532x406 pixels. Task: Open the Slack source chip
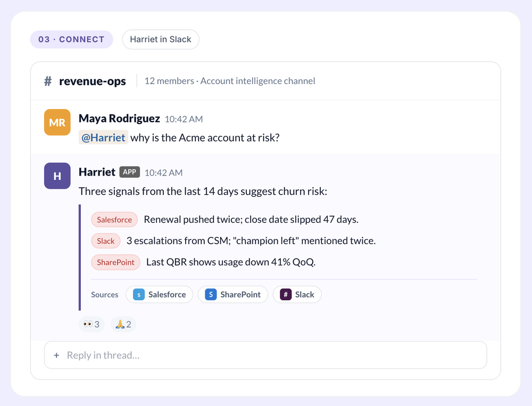click(297, 294)
